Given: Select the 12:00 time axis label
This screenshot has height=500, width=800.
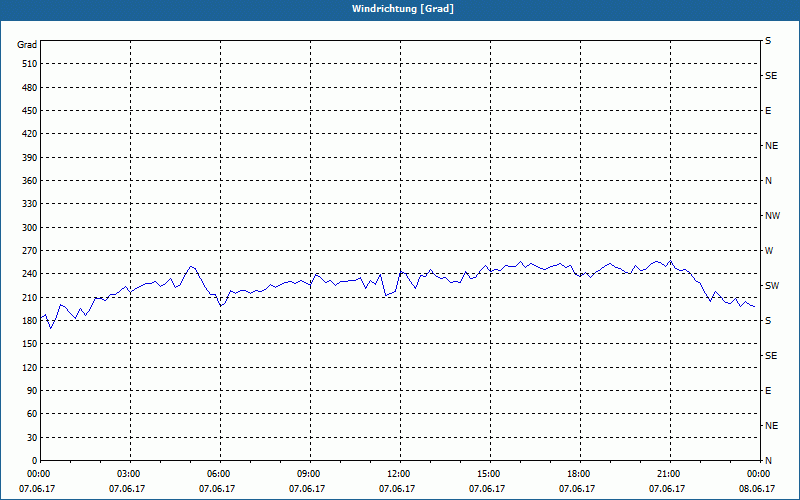Looking at the screenshot, I should [399, 474].
